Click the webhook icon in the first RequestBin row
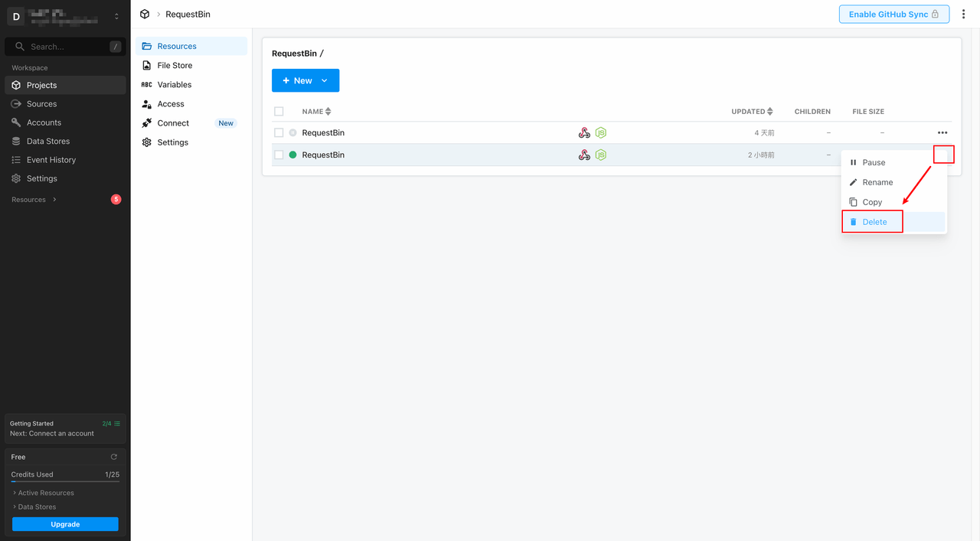Image resolution: width=980 pixels, height=541 pixels. click(x=584, y=132)
